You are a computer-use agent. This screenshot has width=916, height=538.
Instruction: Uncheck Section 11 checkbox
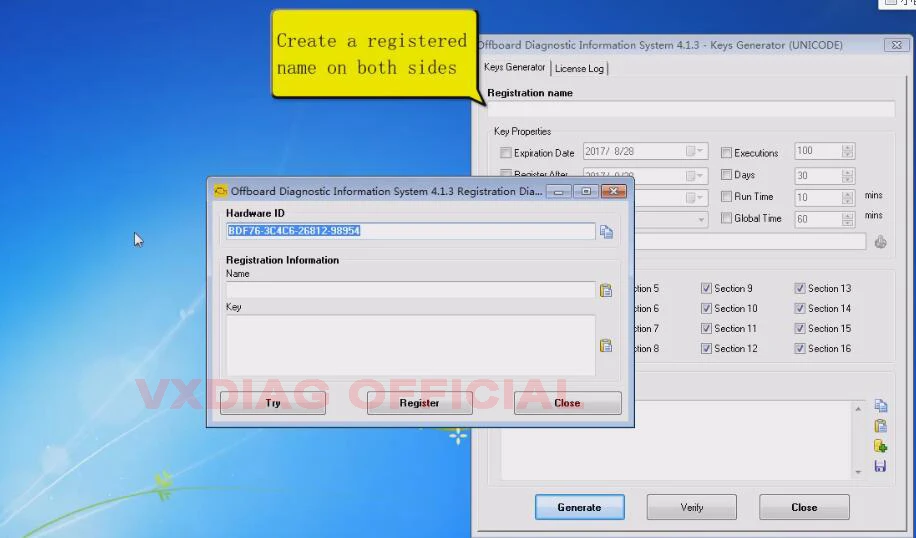(x=706, y=328)
